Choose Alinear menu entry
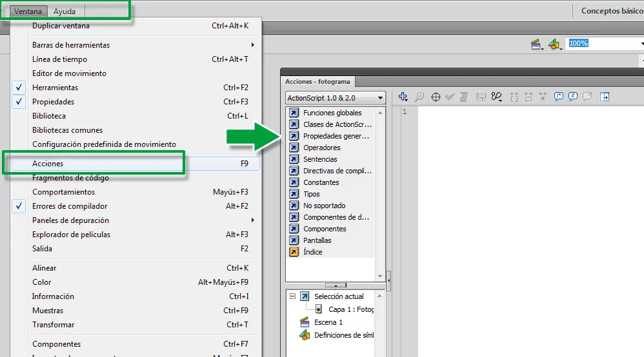This screenshot has height=357, width=644. point(136,268)
